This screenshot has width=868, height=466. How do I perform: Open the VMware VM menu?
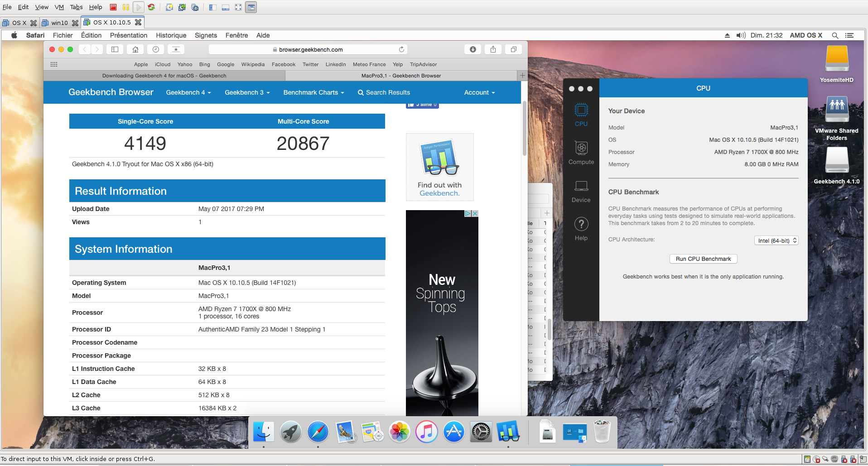point(59,7)
